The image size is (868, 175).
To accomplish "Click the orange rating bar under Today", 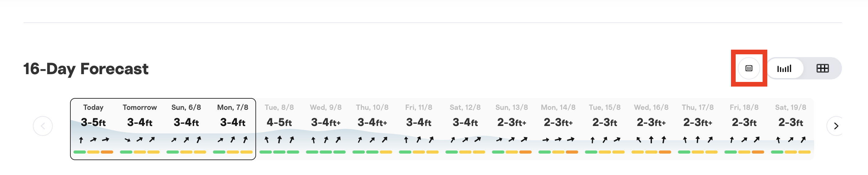I will click(x=107, y=152).
